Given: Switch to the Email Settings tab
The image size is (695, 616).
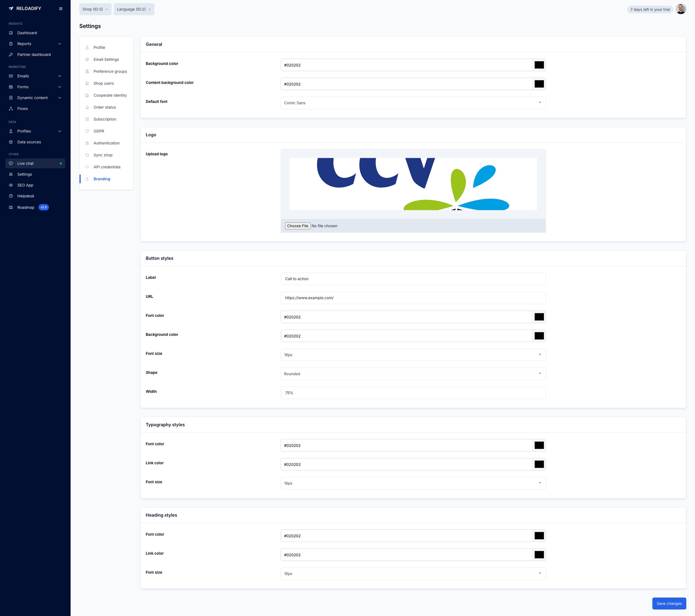Looking at the screenshot, I should pyautogui.click(x=106, y=59).
